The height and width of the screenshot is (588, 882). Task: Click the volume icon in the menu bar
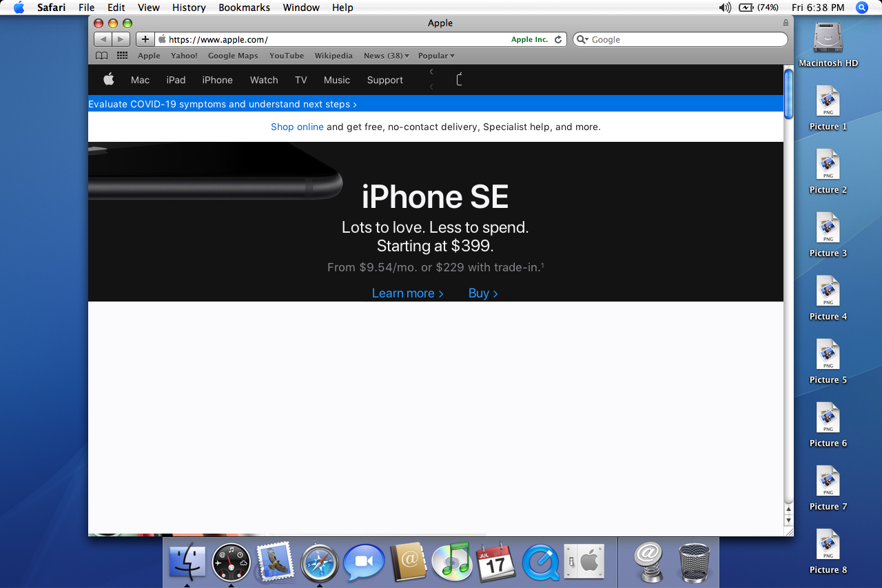725,8
